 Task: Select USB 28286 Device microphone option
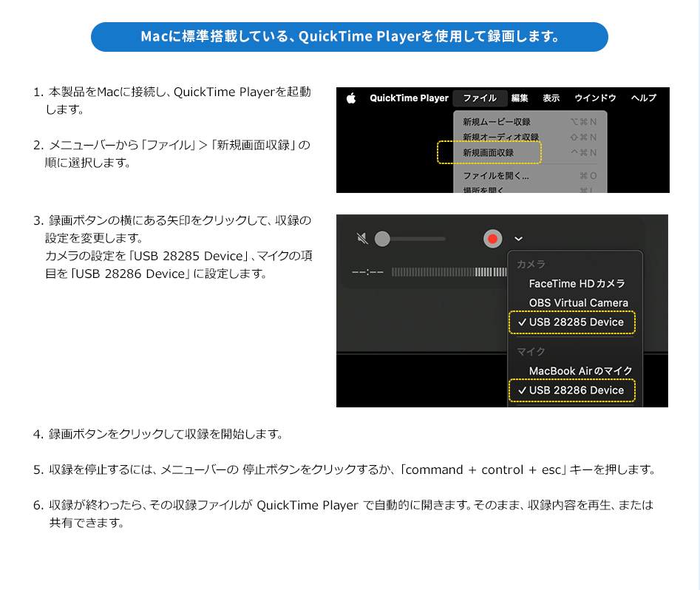coord(572,390)
